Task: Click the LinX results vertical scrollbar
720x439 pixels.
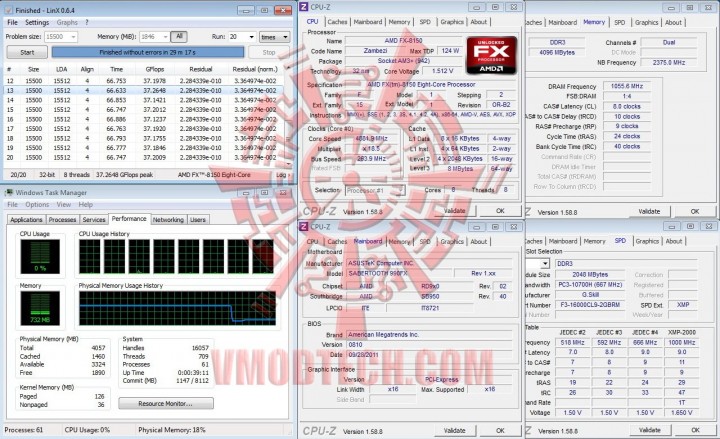Action: pos(288,115)
